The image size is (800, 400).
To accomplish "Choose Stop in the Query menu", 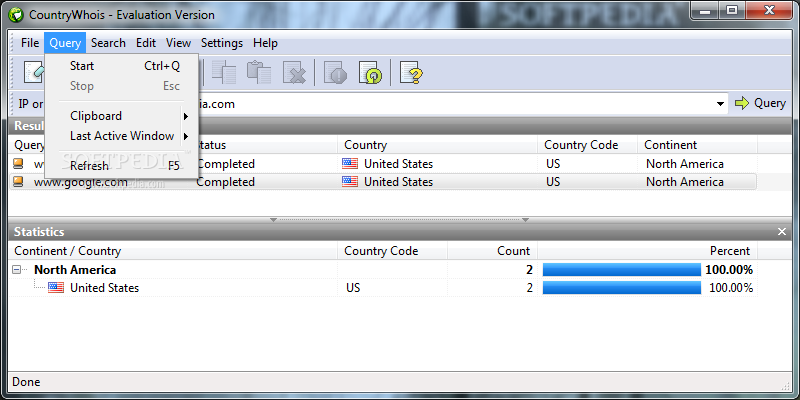I will [122, 86].
